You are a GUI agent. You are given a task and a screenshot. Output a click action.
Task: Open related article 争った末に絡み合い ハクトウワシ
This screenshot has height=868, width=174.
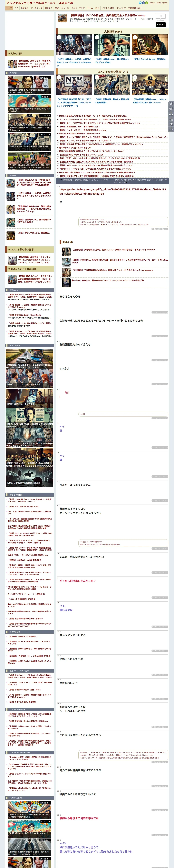[107, 280]
